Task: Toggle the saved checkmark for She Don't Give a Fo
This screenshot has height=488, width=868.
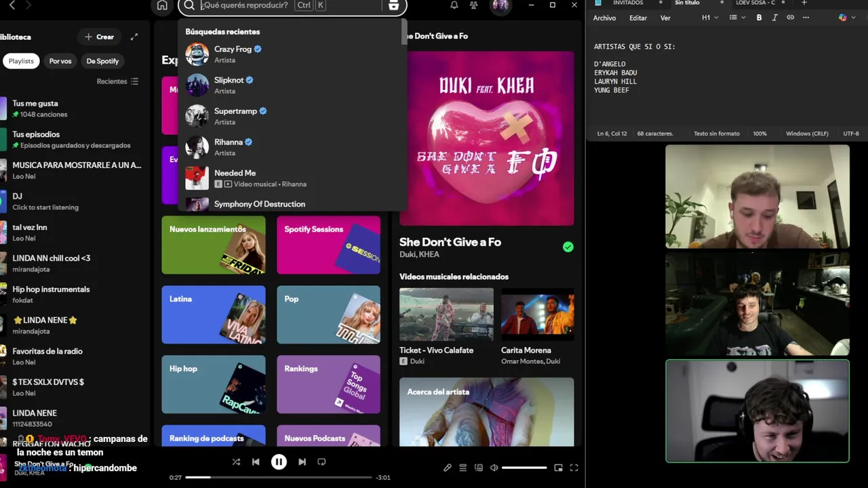Action: [x=568, y=247]
